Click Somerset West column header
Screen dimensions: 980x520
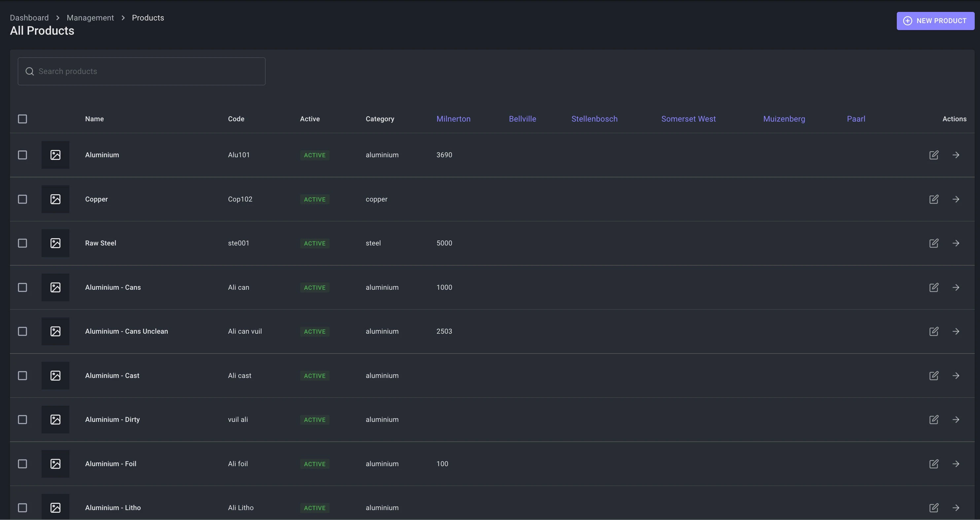688,119
